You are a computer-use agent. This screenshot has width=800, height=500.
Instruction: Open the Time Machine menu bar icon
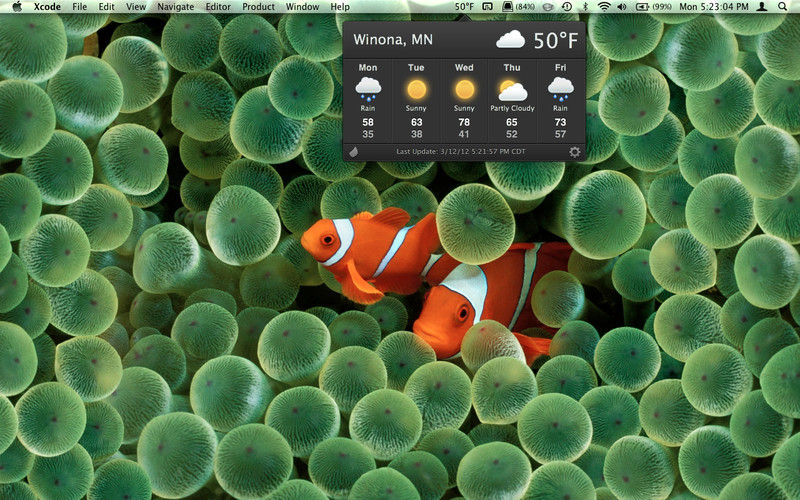[567, 7]
